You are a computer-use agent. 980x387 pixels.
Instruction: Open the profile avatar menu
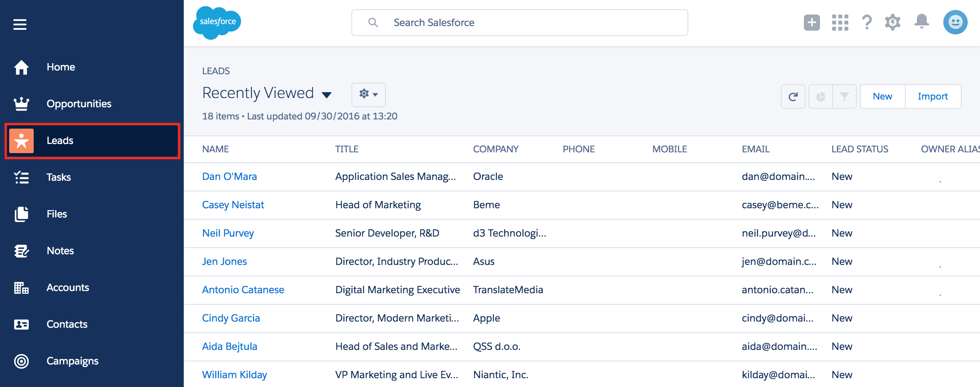pos(955,22)
